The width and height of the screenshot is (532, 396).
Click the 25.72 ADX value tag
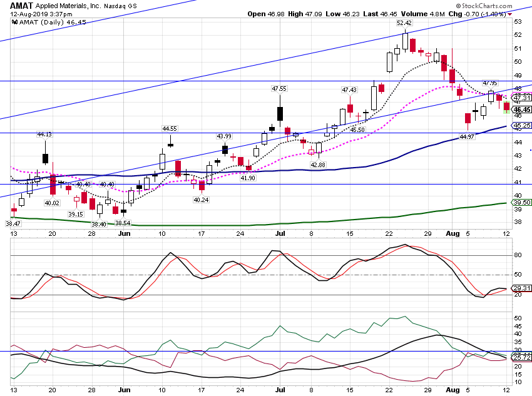tap(522, 358)
